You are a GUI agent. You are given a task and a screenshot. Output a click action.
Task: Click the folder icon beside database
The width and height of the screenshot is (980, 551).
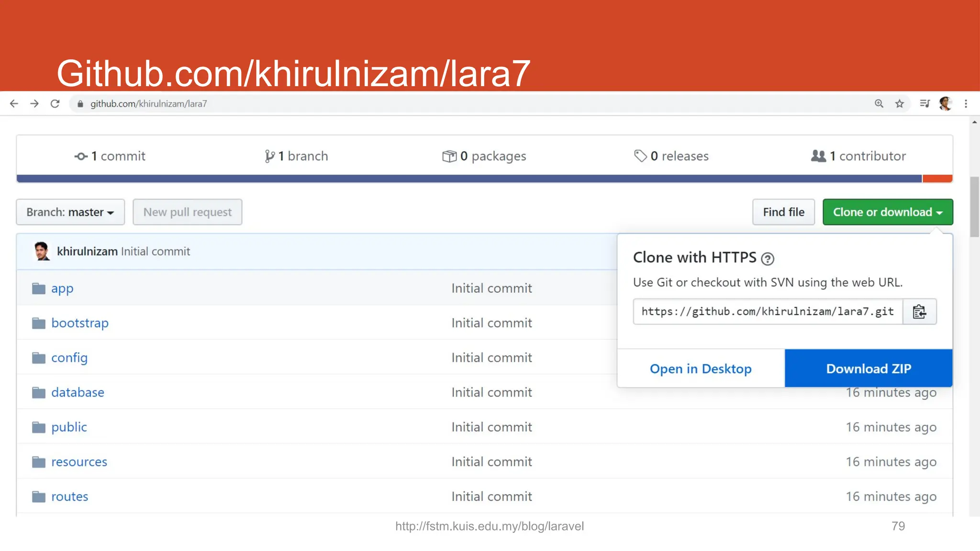(39, 393)
